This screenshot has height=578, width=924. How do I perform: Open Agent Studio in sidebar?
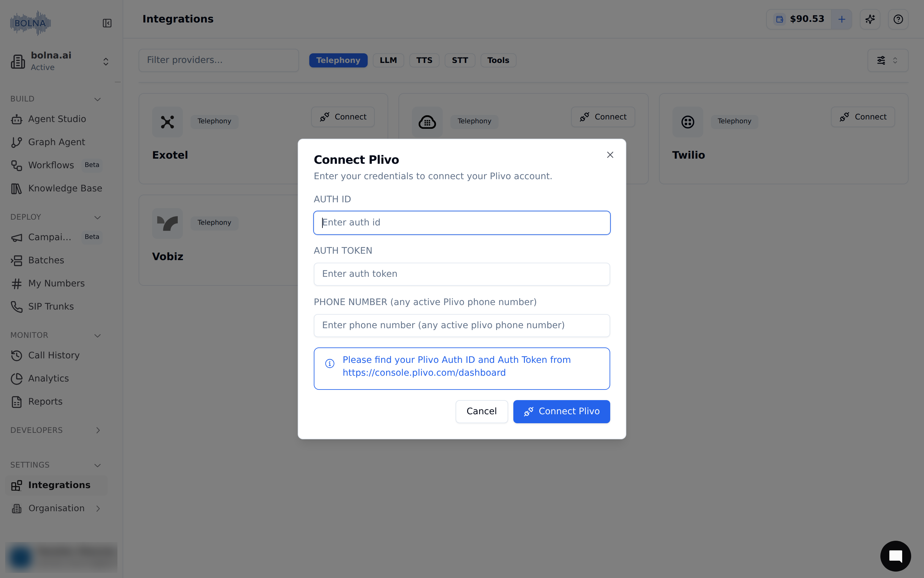56,119
